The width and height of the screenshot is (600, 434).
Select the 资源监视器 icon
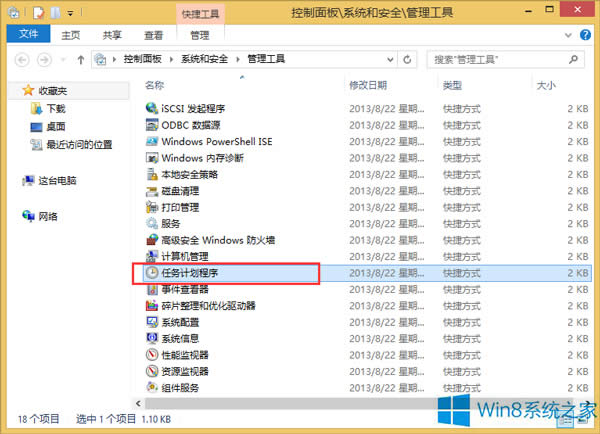tap(152, 371)
